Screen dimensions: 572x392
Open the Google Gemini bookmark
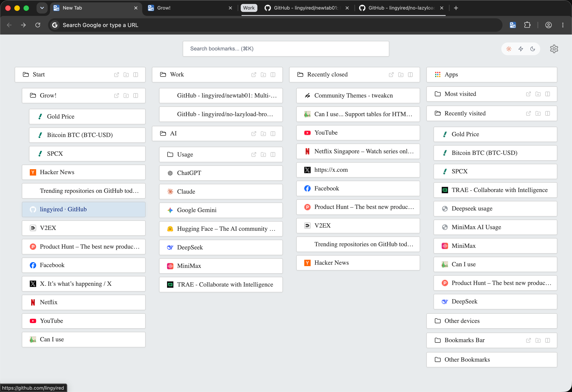pyautogui.click(x=221, y=210)
